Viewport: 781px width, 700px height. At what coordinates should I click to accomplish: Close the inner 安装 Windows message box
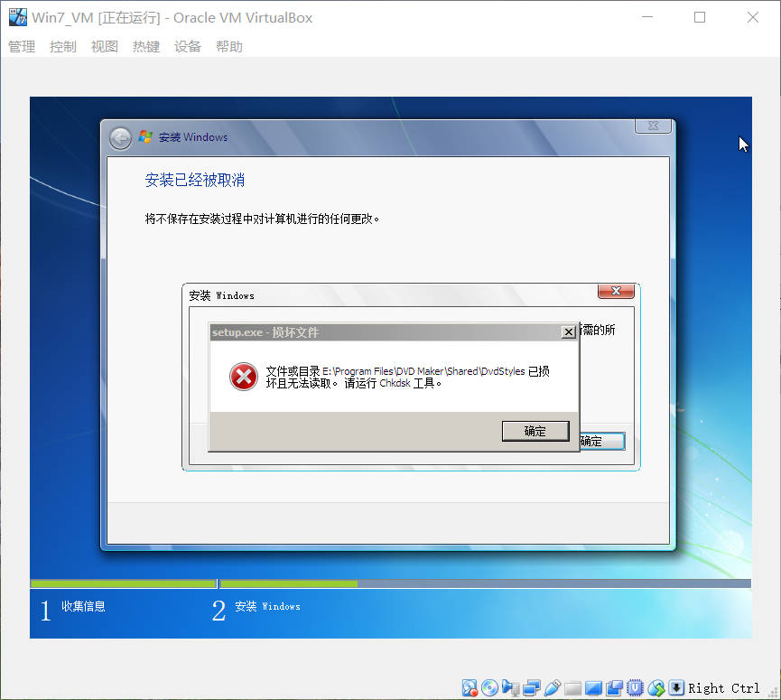pyautogui.click(x=616, y=291)
